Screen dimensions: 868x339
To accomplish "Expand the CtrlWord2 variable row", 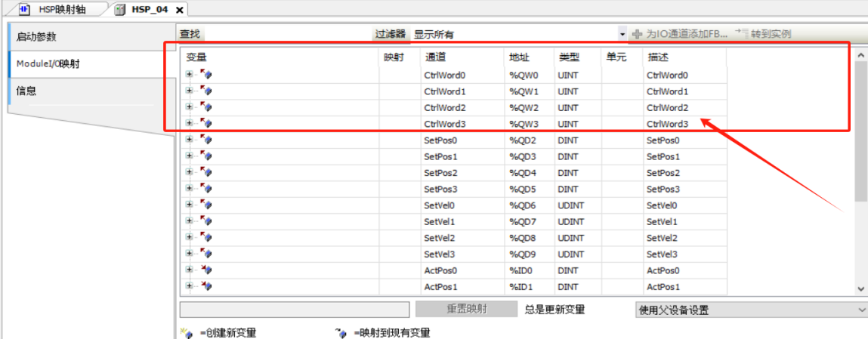I will 190,106.
